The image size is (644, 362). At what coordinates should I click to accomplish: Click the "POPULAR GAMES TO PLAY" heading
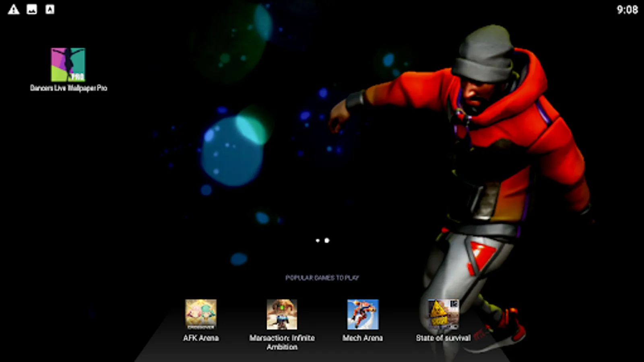[x=322, y=278]
